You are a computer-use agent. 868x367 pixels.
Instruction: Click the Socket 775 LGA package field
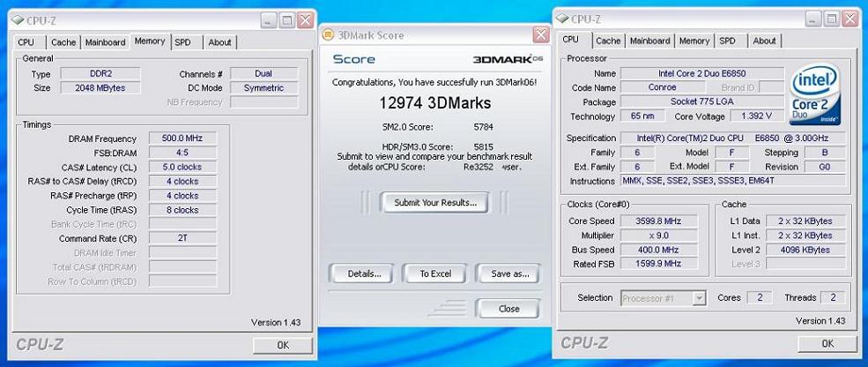click(702, 102)
